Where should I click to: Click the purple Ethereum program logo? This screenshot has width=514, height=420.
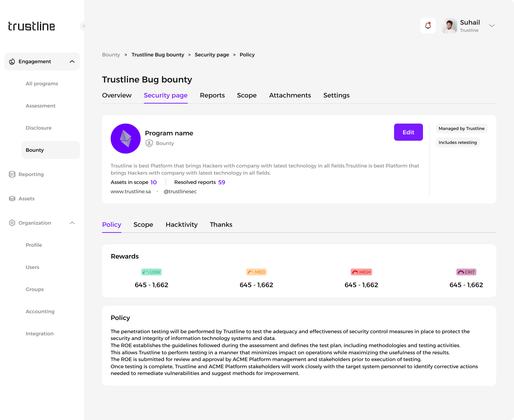[x=125, y=139]
